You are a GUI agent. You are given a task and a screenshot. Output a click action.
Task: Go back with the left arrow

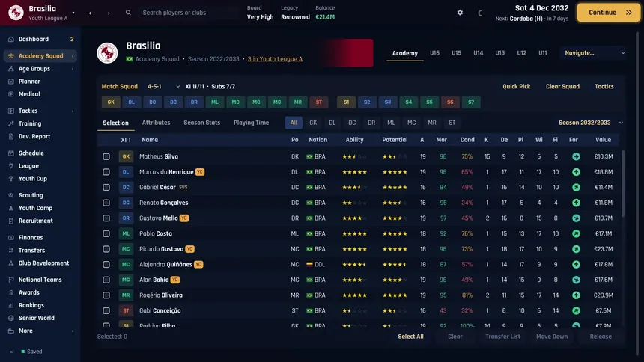pyautogui.click(x=91, y=13)
